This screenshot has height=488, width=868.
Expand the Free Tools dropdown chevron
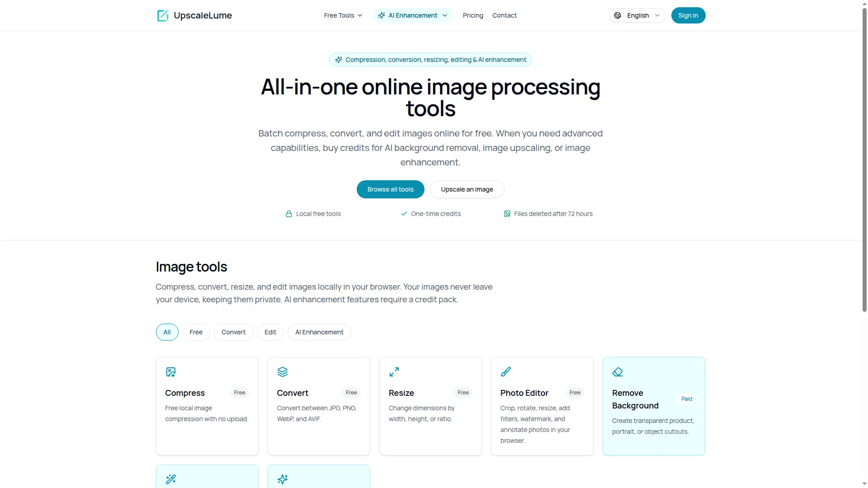click(360, 15)
